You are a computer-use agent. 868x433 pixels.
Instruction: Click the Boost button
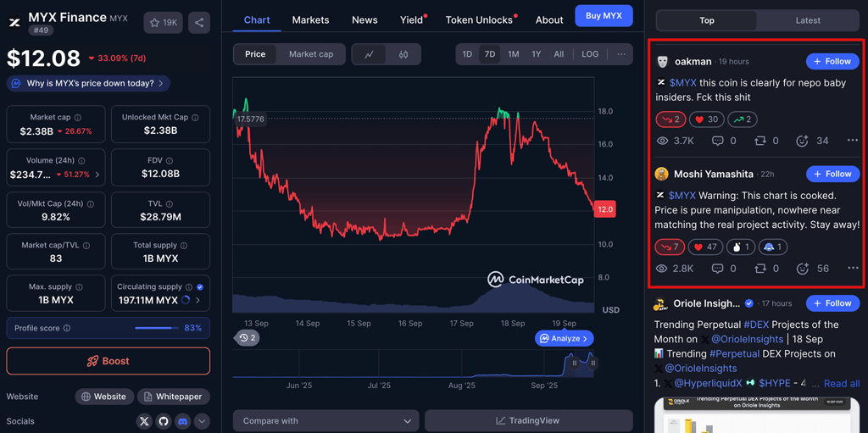[x=108, y=361]
